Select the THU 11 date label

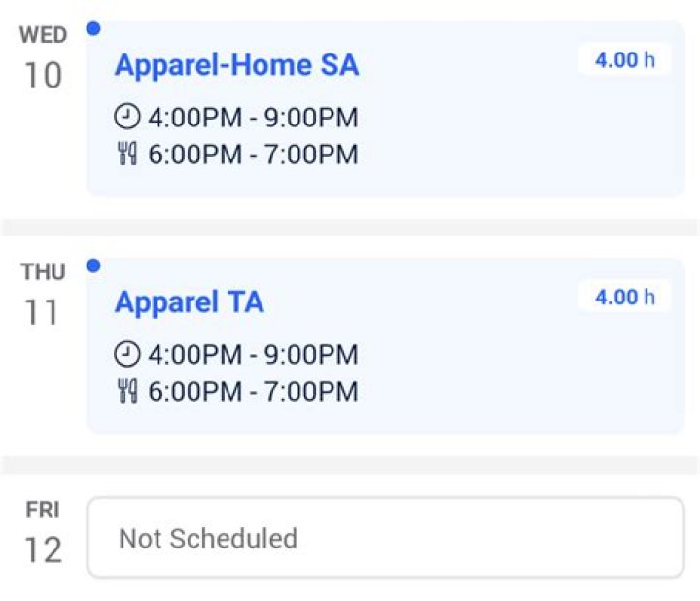coord(43,295)
